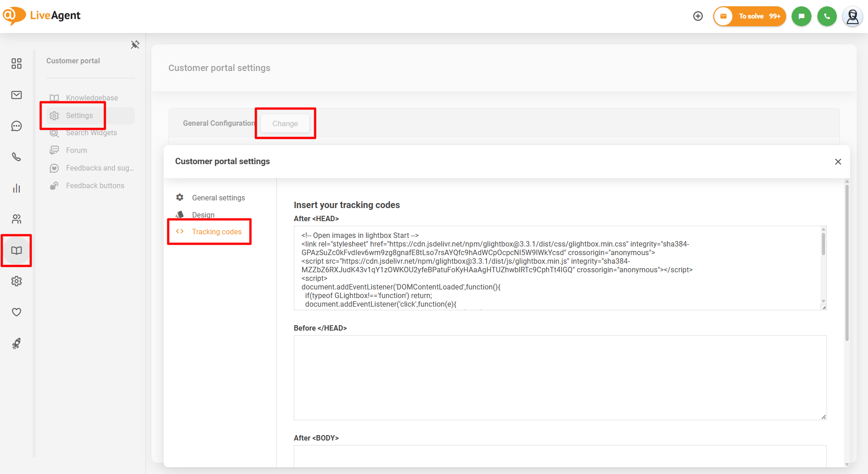Open Reports via the bar chart sidebar icon

tap(17, 188)
